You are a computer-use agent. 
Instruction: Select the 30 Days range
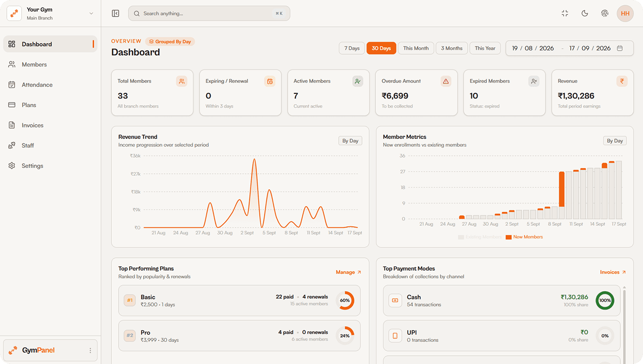(x=381, y=48)
